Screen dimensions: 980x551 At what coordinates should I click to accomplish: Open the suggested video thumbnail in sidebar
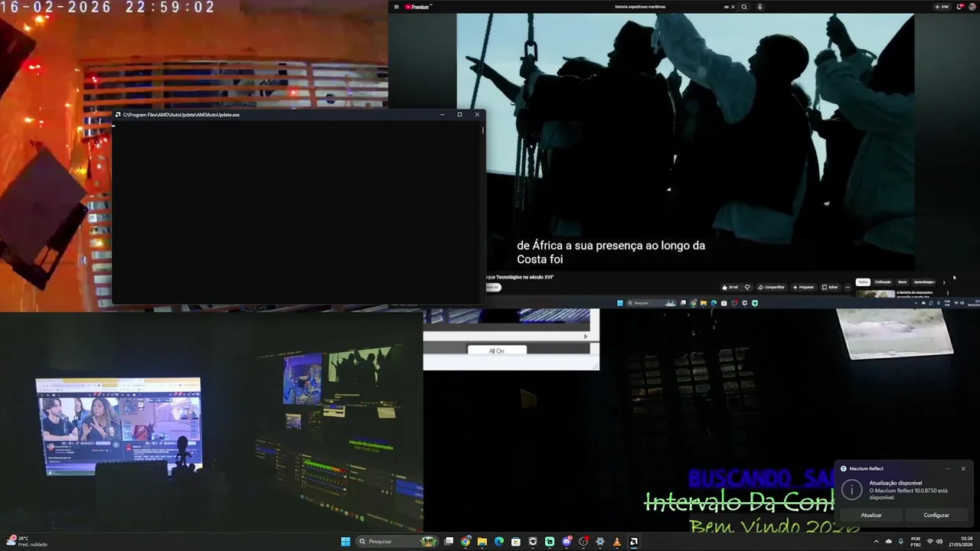(x=876, y=294)
